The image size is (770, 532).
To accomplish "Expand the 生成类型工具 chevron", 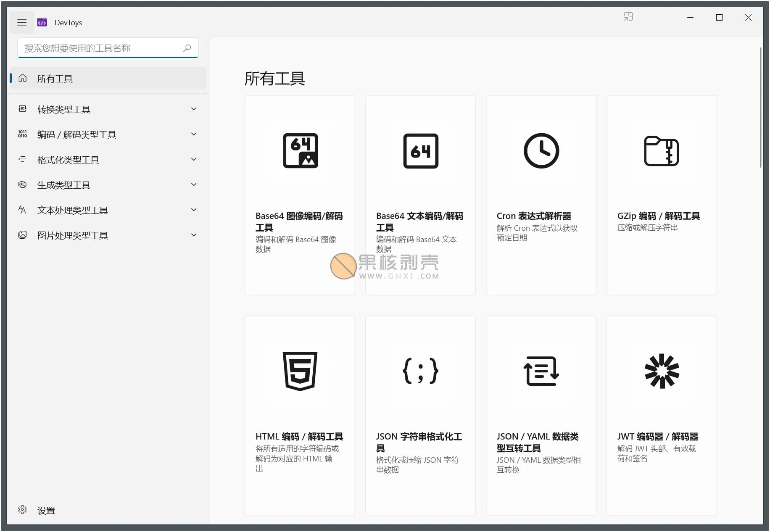I will tap(194, 184).
